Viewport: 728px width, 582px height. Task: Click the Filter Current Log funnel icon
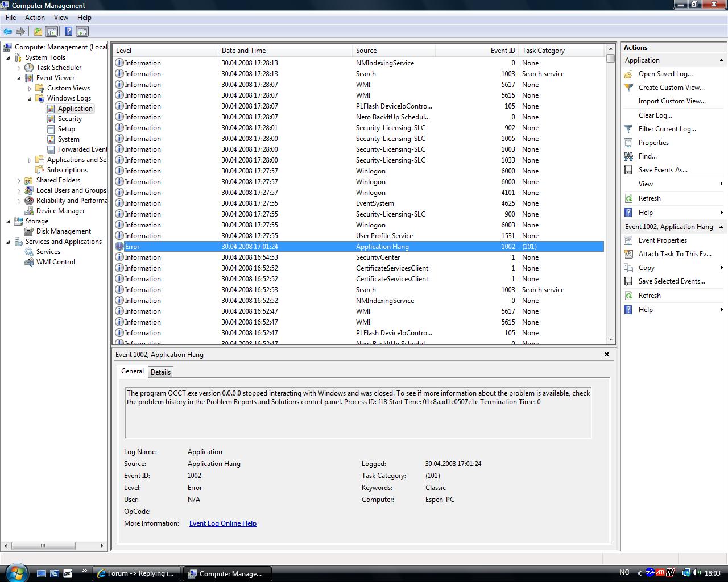(x=628, y=129)
